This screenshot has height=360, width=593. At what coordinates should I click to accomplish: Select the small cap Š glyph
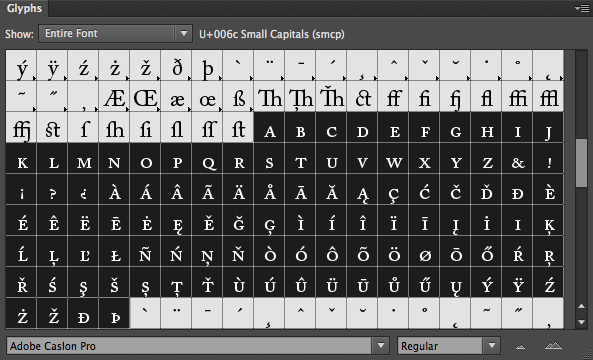[114, 282]
